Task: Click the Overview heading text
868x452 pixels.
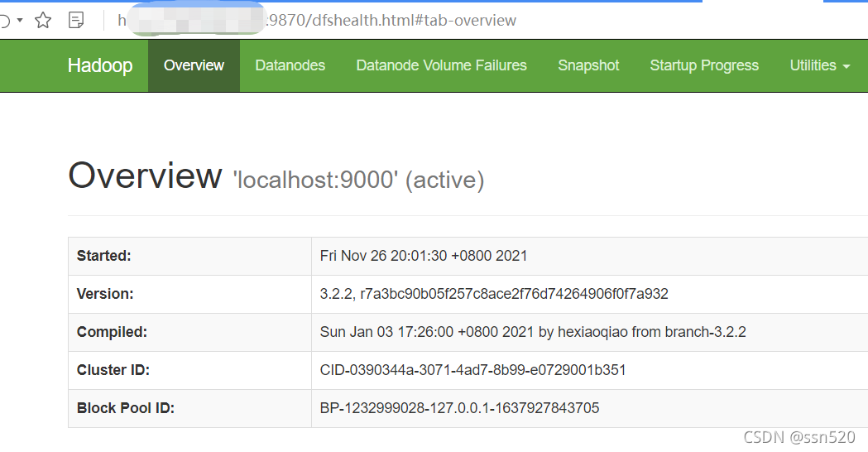Action: [145, 176]
